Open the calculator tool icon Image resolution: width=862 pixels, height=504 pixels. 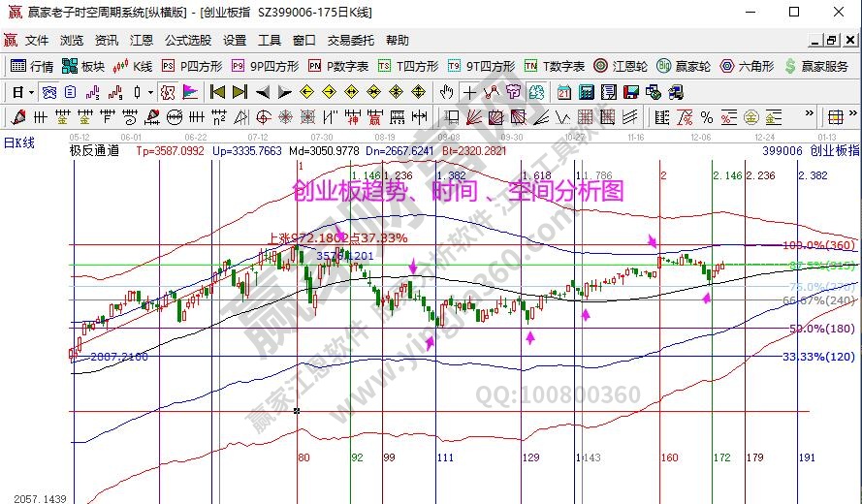tap(586, 92)
